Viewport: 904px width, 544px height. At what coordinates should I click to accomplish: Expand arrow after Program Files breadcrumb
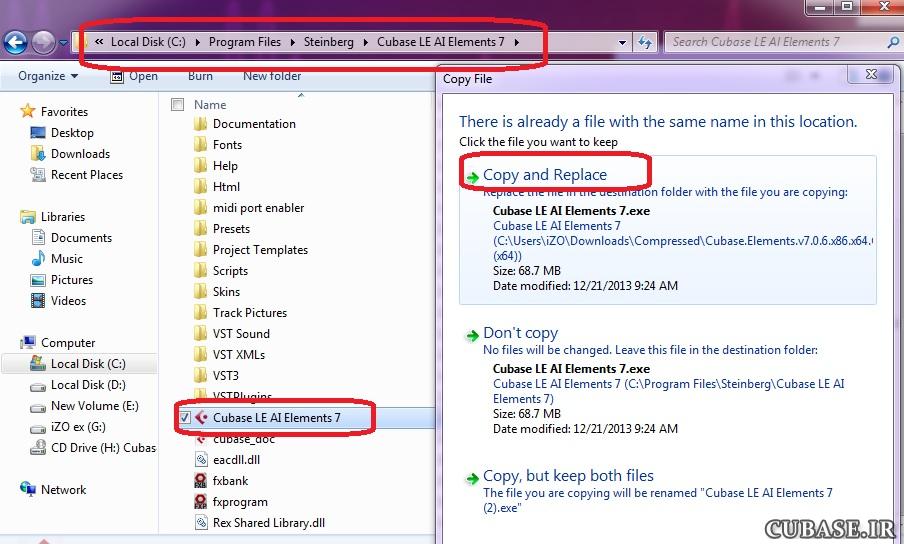[292, 42]
